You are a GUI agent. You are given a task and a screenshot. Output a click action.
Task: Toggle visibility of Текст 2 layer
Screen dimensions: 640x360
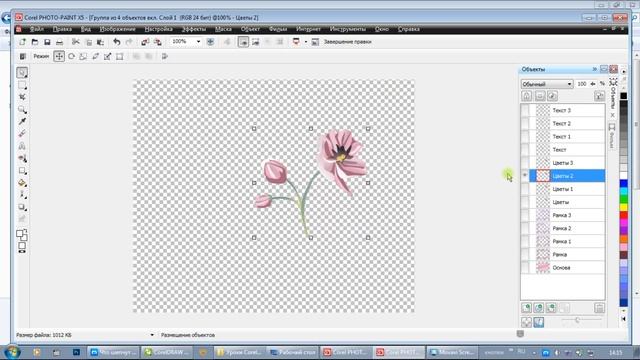click(525, 123)
